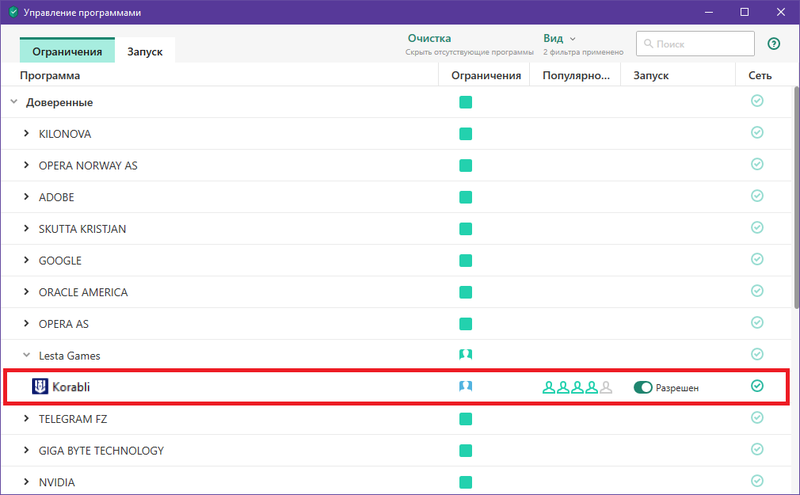This screenshot has height=495, width=800.
Task: Select the TELEGRAM FZ row label
Action: point(73,419)
